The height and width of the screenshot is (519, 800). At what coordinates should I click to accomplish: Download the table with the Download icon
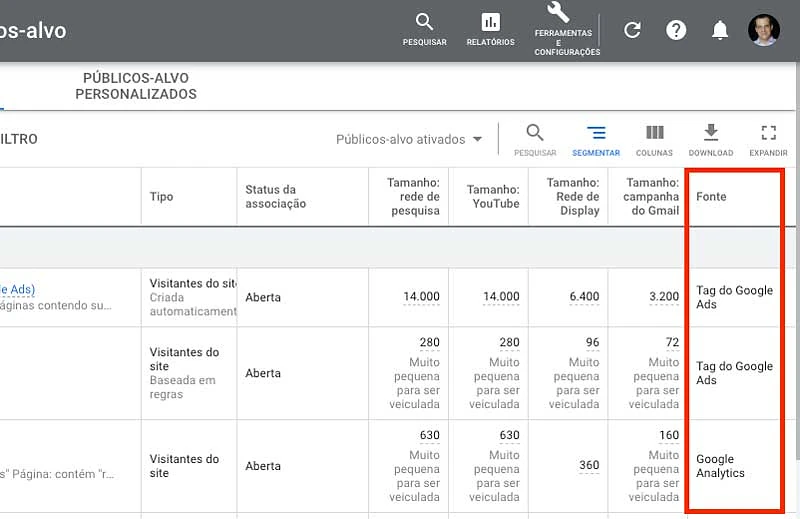[711, 140]
